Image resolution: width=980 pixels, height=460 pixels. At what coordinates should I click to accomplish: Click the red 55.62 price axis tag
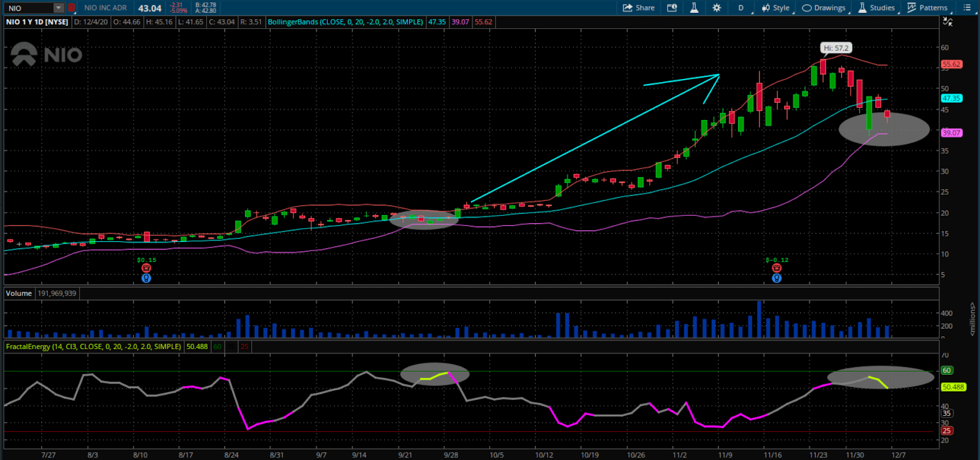(x=952, y=64)
